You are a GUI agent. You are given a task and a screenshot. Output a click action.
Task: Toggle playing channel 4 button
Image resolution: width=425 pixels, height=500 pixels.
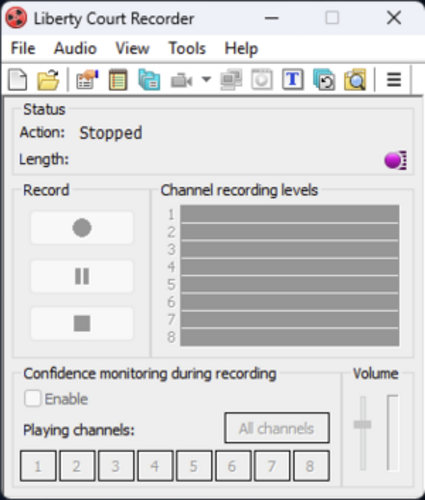(x=155, y=466)
